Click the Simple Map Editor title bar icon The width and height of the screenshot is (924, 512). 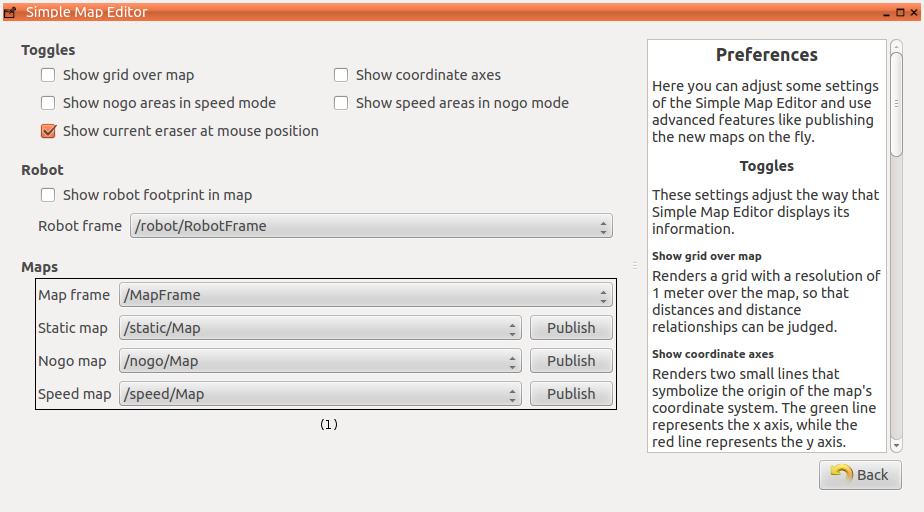(x=10, y=12)
